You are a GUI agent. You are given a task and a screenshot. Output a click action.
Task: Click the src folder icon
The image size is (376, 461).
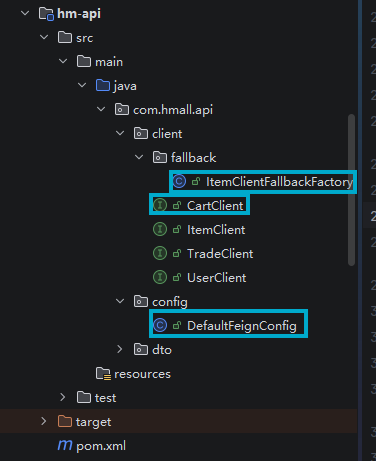click(65, 37)
